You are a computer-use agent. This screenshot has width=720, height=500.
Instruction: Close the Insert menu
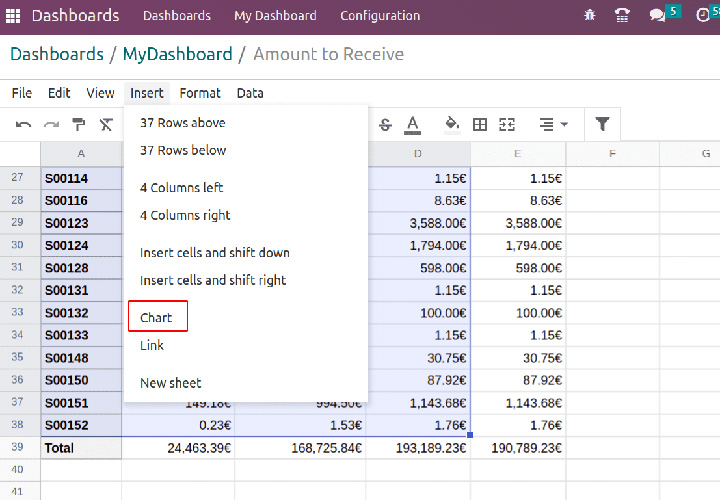146,93
